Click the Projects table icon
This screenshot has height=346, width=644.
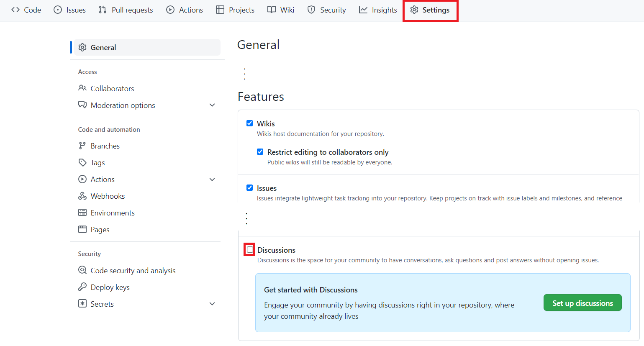[220, 10]
